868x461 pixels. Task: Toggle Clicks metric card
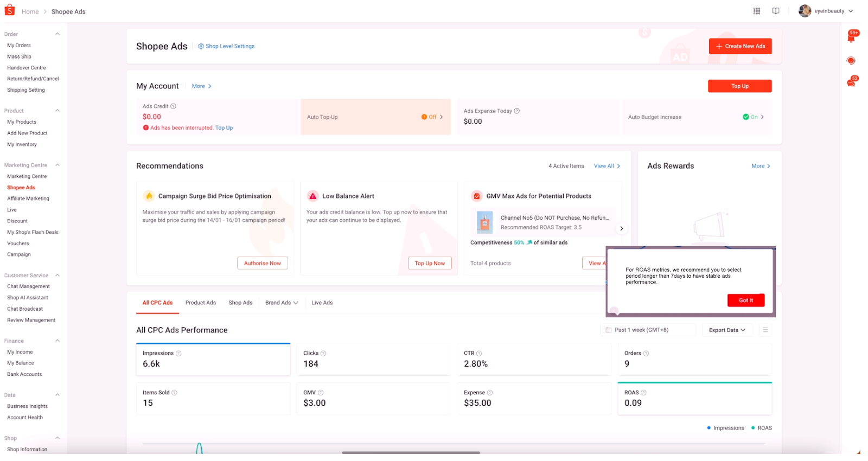(x=374, y=359)
